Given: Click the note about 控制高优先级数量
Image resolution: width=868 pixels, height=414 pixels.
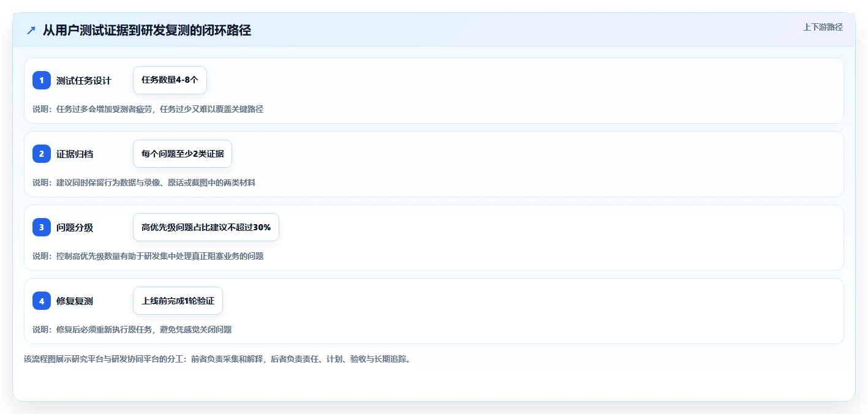Looking at the screenshot, I should click(x=148, y=256).
